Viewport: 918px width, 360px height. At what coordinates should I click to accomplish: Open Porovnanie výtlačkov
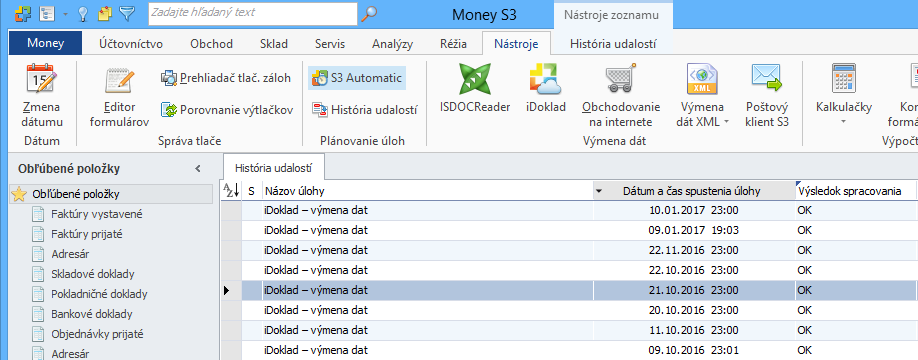(227, 109)
